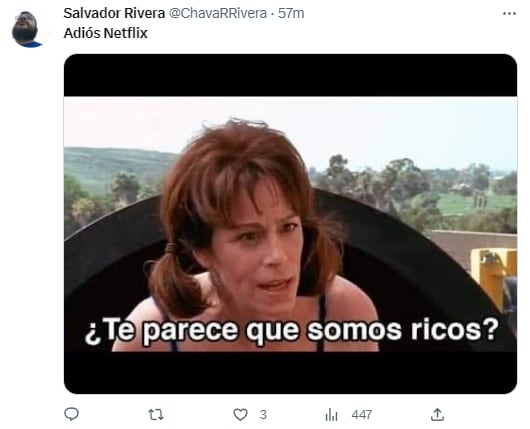Image resolution: width=530 pixels, height=429 pixels.
Task: Retweet this post using the repost icon
Action: 156,414
